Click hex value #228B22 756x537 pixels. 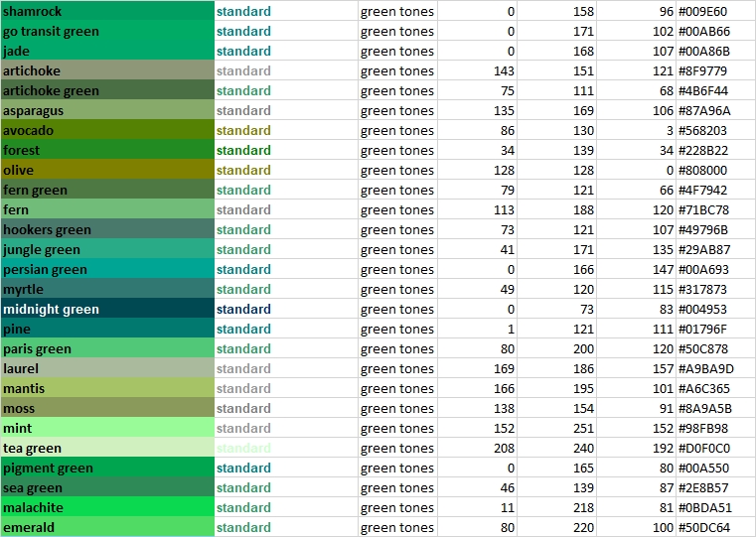pos(703,150)
